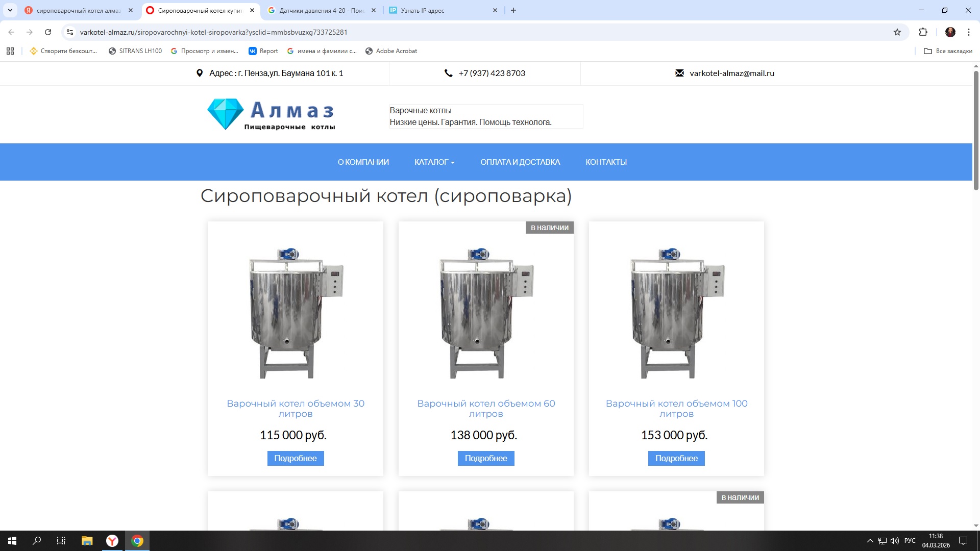
Task: Click the bookmark star icon in address bar
Action: 897,32
